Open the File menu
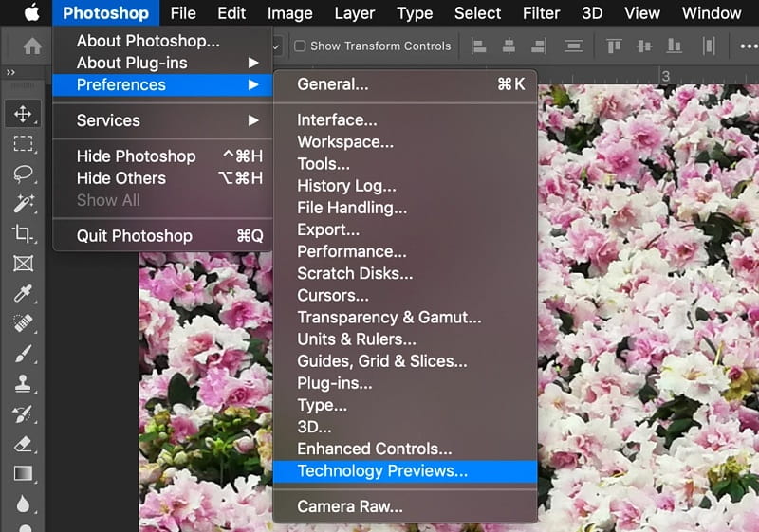 tap(183, 13)
